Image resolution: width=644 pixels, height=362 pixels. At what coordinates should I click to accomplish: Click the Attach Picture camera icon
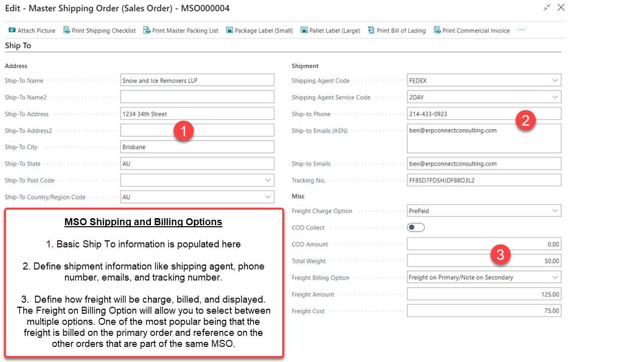(12, 31)
